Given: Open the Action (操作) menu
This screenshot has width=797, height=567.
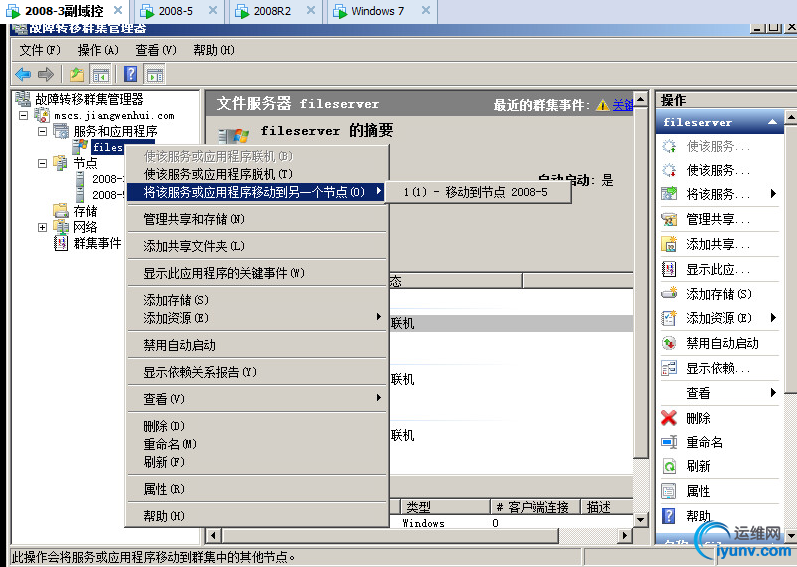Looking at the screenshot, I should click(x=98, y=50).
